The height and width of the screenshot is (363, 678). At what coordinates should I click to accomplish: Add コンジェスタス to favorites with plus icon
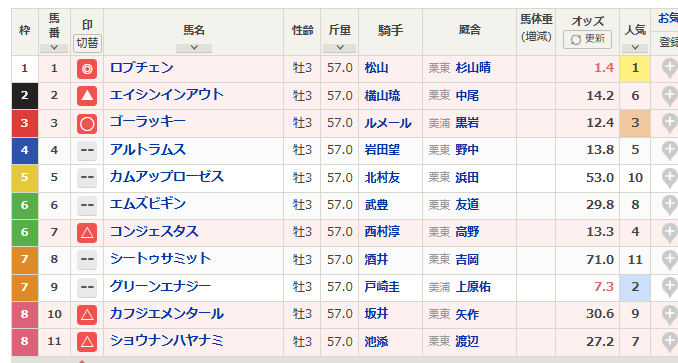click(670, 232)
